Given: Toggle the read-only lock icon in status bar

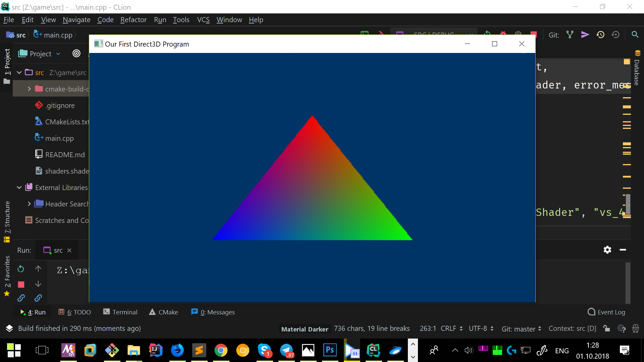Looking at the screenshot, I should click(606, 328).
